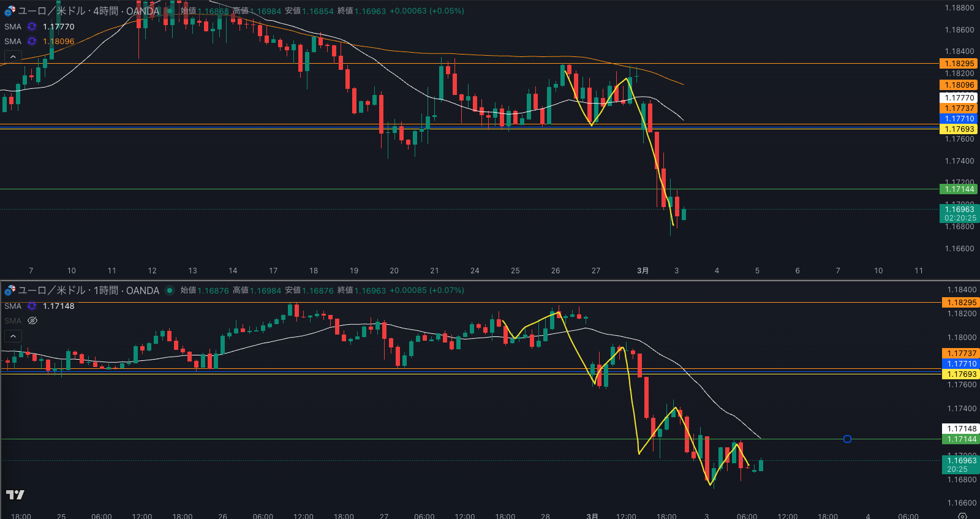Open the symbol title ユーロ/米ドル 4時間 OANDA
This screenshot has width=980, height=519.
click(88, 11)
